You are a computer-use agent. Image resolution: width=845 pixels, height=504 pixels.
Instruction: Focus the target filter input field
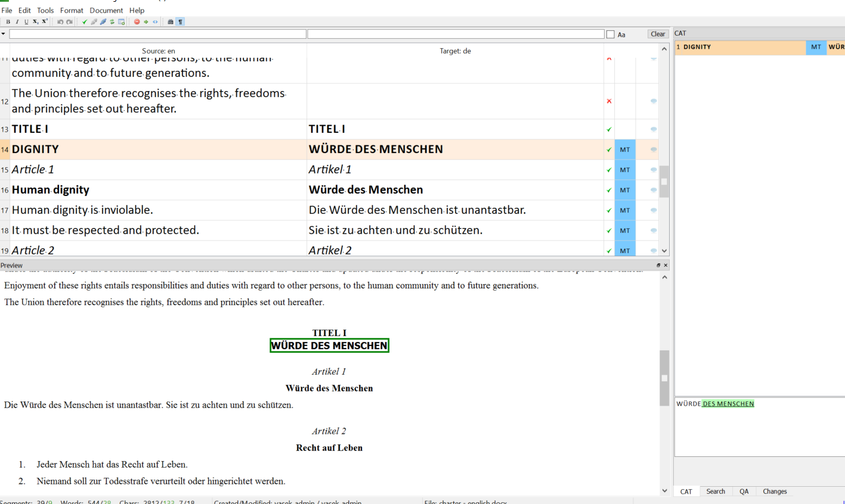pos(456,35)
